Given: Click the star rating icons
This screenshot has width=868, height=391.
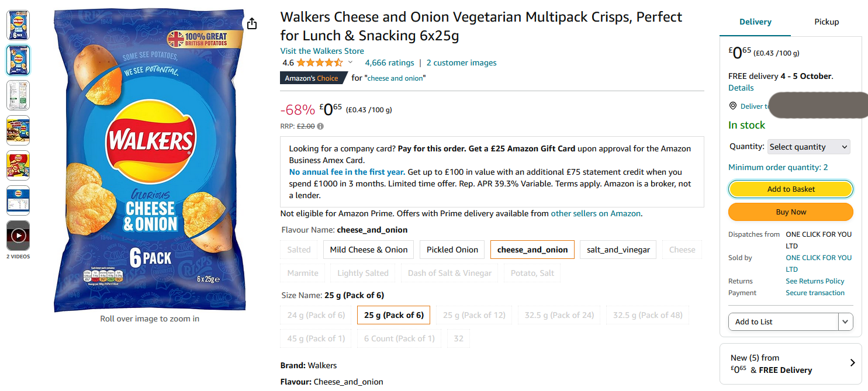Looking at the screenshot, I should point(319,63).
